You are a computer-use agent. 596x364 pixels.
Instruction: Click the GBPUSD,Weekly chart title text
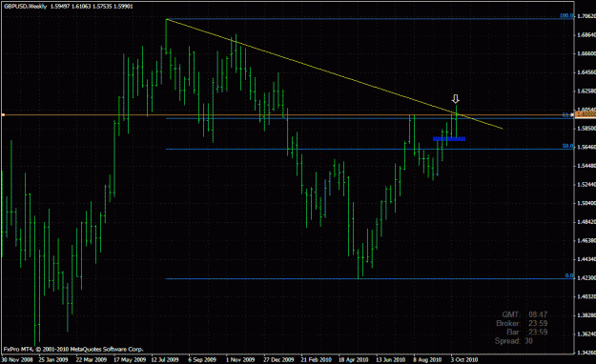click(25, 7)
